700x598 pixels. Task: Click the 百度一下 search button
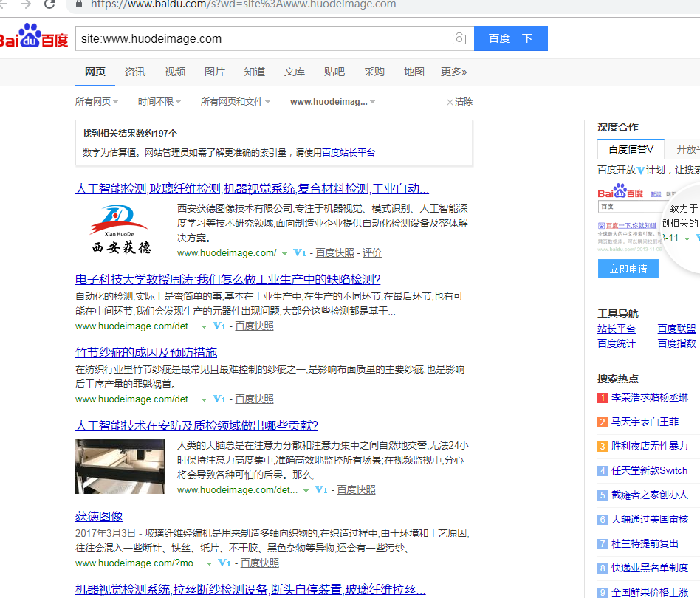point(511,38)
